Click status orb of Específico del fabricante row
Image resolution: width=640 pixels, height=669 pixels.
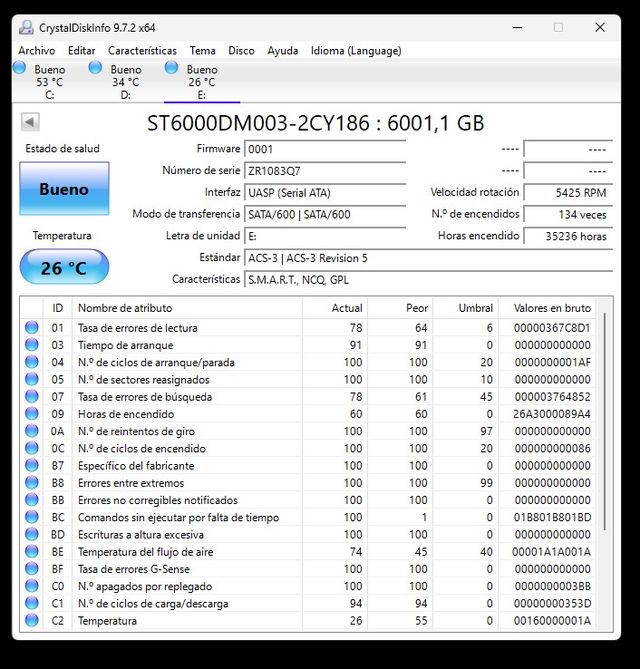32,465
